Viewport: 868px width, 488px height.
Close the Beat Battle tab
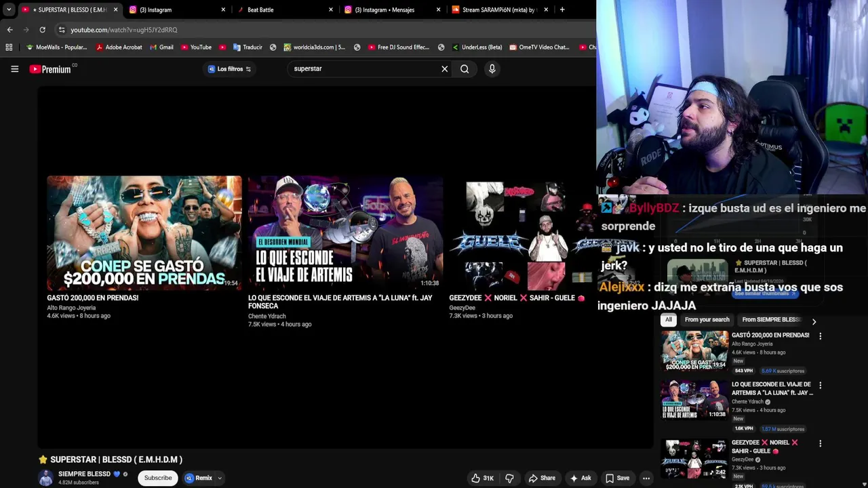click(x=331, y=9)
